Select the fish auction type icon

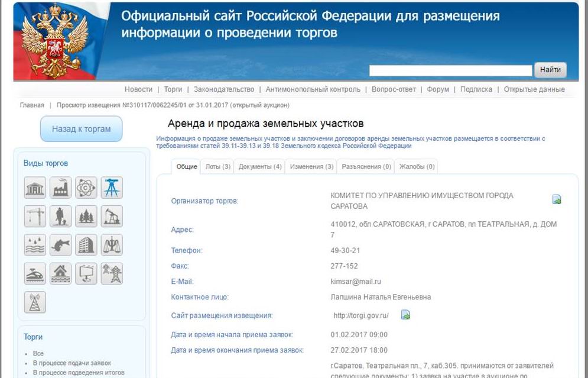(x=60, y=244)
